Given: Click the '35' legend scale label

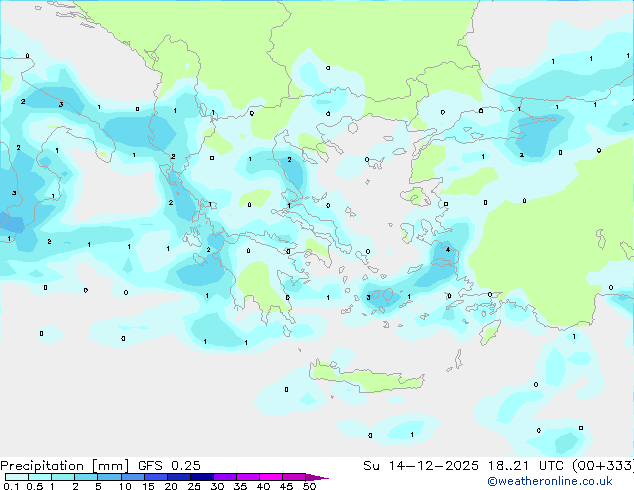Looking at the screenshot, I should point(240,486).
